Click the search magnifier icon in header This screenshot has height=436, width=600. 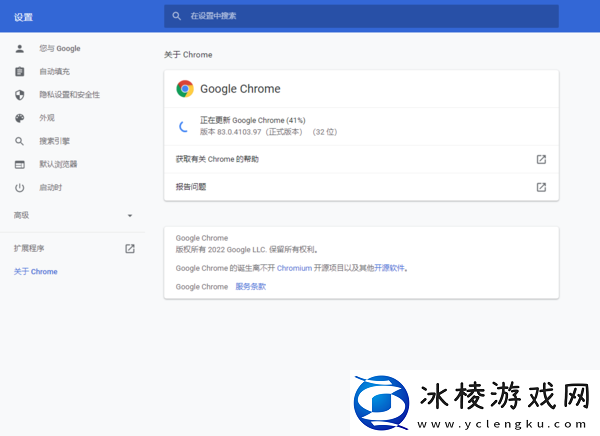[176, 16]
